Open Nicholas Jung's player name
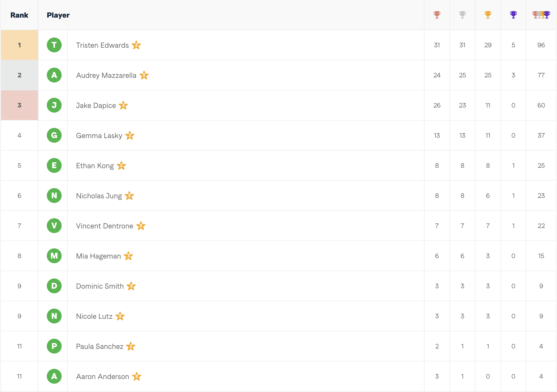 pos(99,196)
